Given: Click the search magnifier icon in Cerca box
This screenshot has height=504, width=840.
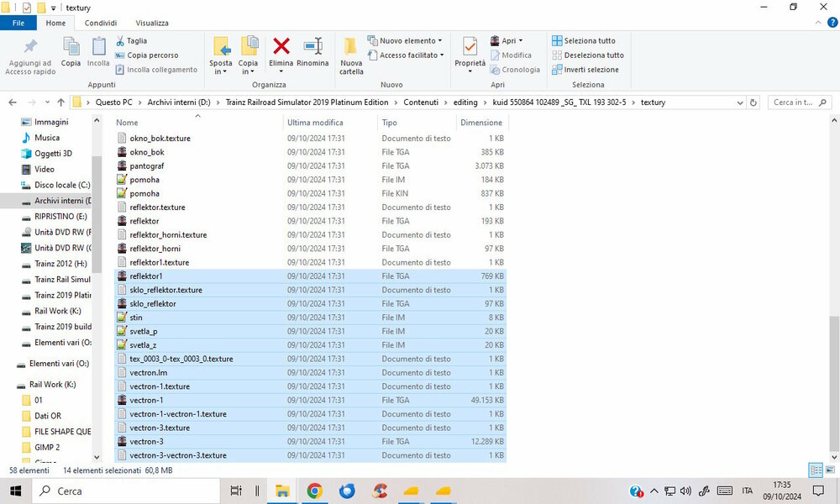Looking at the screenshot, I should [823, 102].
